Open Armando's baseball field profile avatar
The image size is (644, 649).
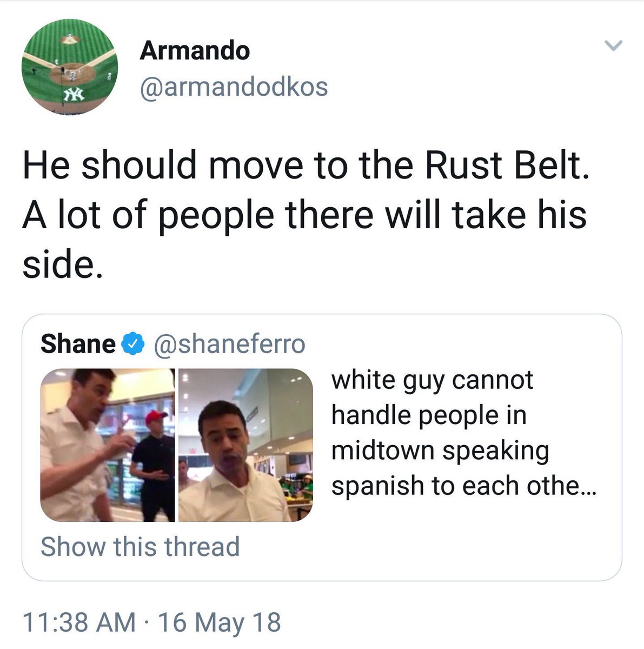pyautogui.click(x=70, y=67)
